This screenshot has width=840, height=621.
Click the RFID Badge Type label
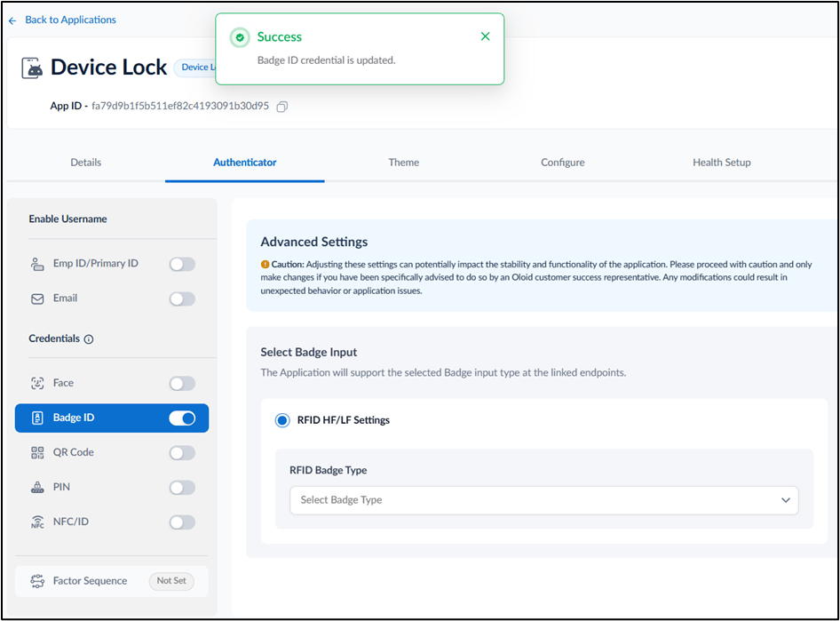point(328,471)
